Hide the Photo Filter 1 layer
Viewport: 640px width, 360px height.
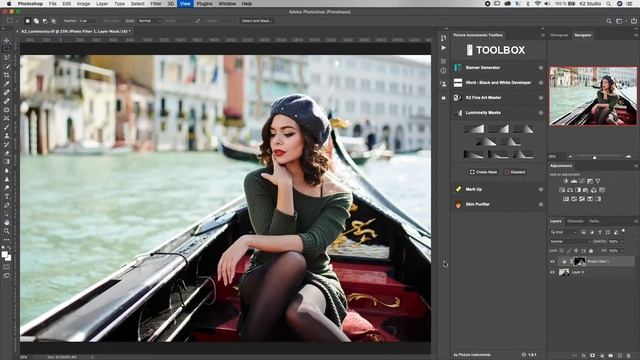coord(553,262)
